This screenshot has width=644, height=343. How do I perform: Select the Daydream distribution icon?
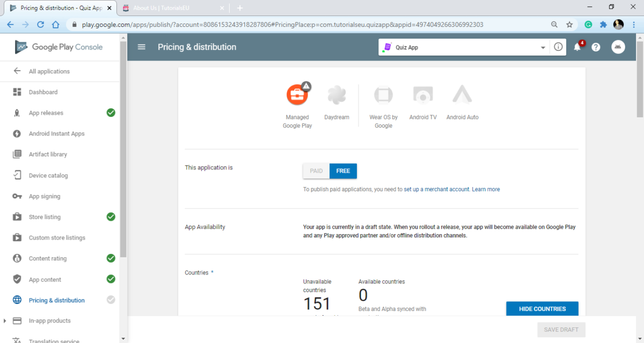click(x=336, y=95)
